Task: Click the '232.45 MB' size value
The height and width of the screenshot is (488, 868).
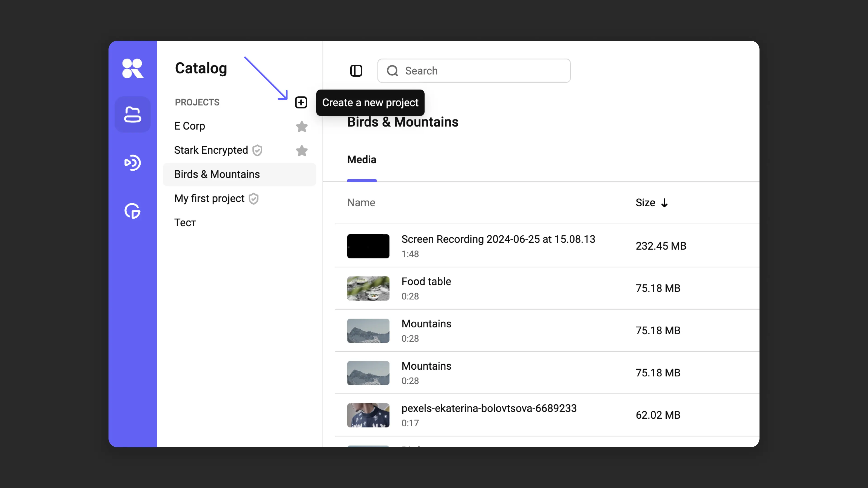Action: pos(661,246)
